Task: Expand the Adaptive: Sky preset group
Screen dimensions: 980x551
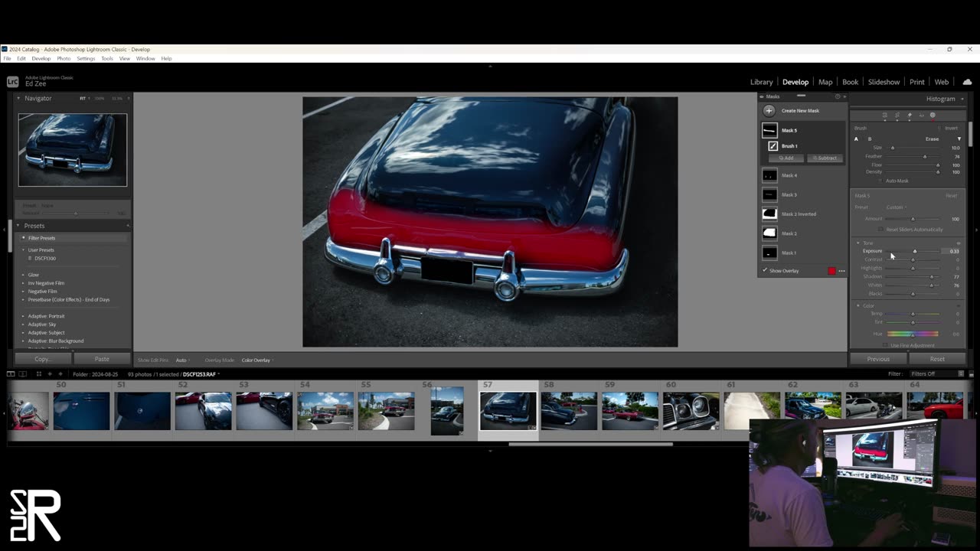Action: [23, 324]
